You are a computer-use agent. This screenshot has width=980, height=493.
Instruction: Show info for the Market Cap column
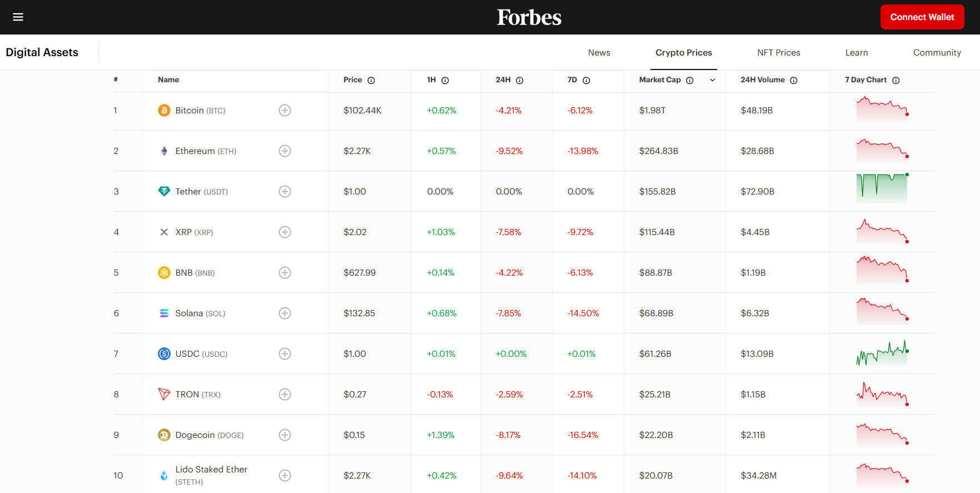click(690, 81)
